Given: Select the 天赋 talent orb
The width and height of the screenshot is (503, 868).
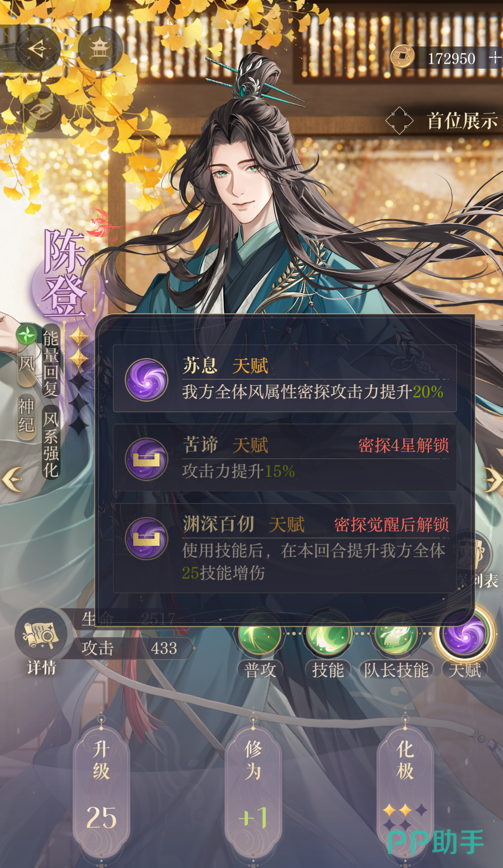Looking at the screenshot, I should 464,633.
